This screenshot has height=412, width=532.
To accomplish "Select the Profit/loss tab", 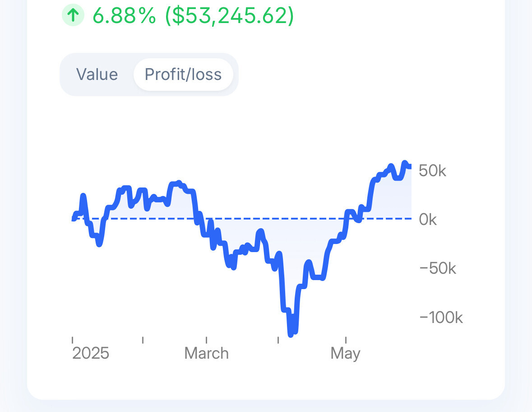I will [183, 75].
